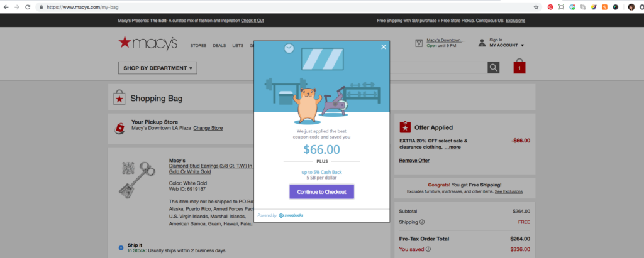
Task: Click the -$66.00 offer discount amount
Action: [x=520, y=141]
